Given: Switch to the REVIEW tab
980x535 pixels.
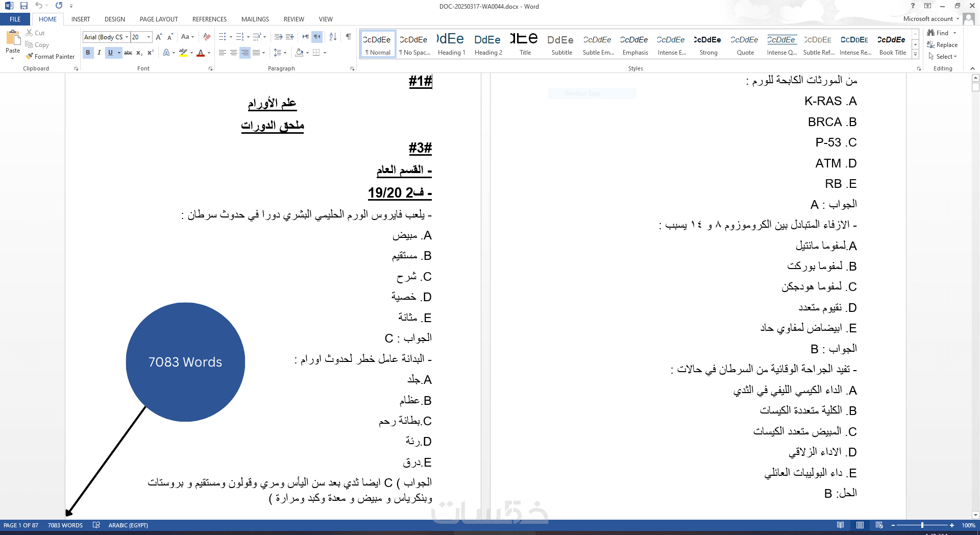Looking at the screenshot, I should click(293, 19).
